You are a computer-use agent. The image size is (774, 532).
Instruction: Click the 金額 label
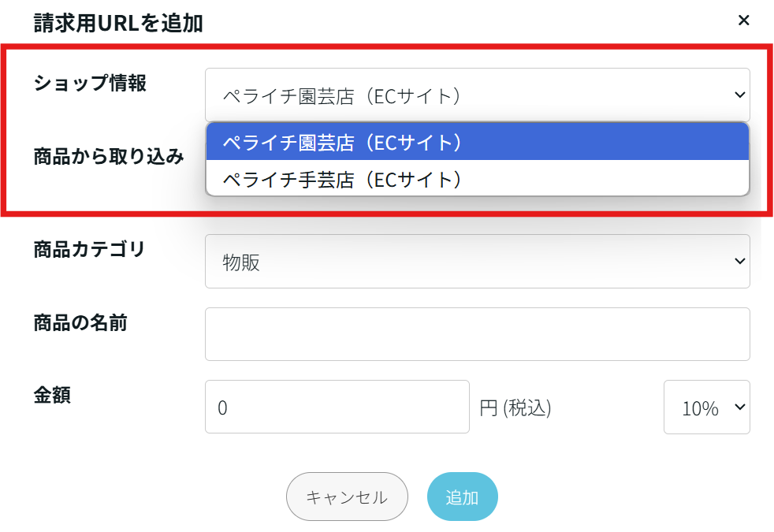coord(52,395)
